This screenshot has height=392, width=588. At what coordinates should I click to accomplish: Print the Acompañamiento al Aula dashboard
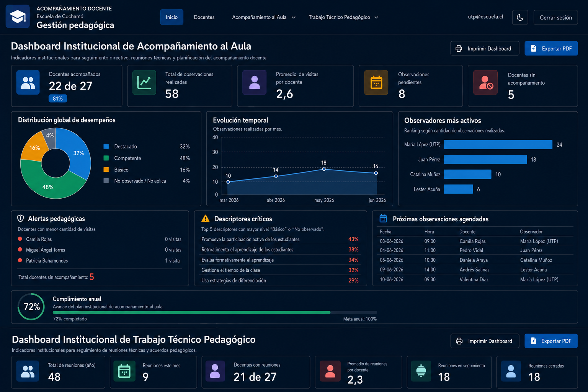(x=485, y=49)
